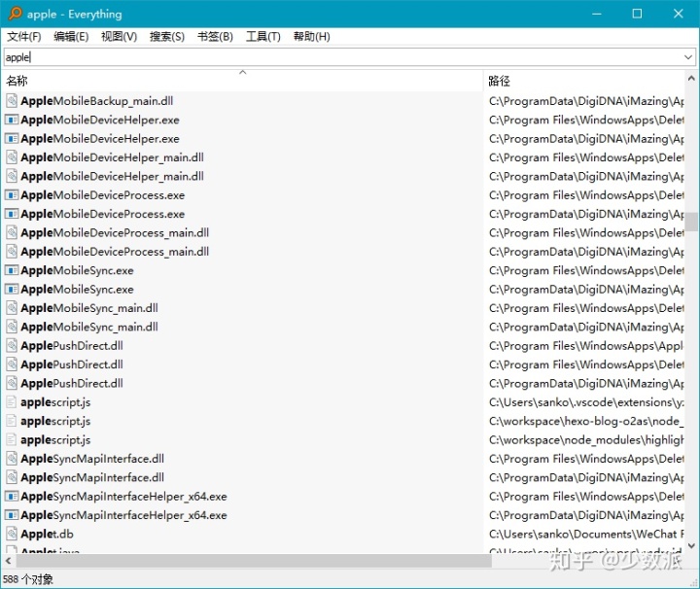Select applescript.js icon in the .vscode extensions row
This screenshot has height=589, width=700.
pos(12,402)
